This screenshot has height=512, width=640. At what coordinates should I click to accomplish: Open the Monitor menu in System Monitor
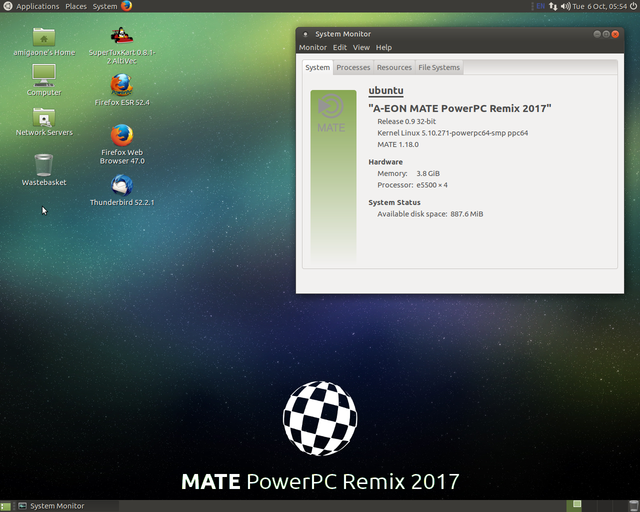313,47
